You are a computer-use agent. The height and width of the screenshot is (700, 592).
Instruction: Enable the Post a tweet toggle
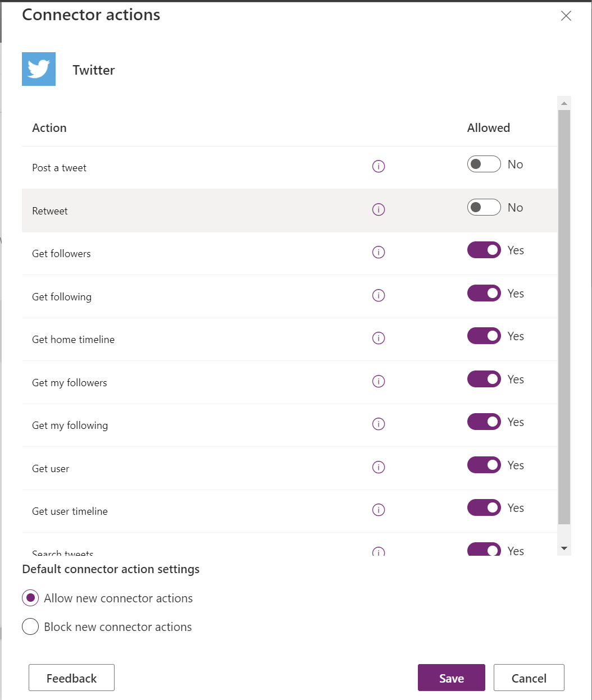484,163
